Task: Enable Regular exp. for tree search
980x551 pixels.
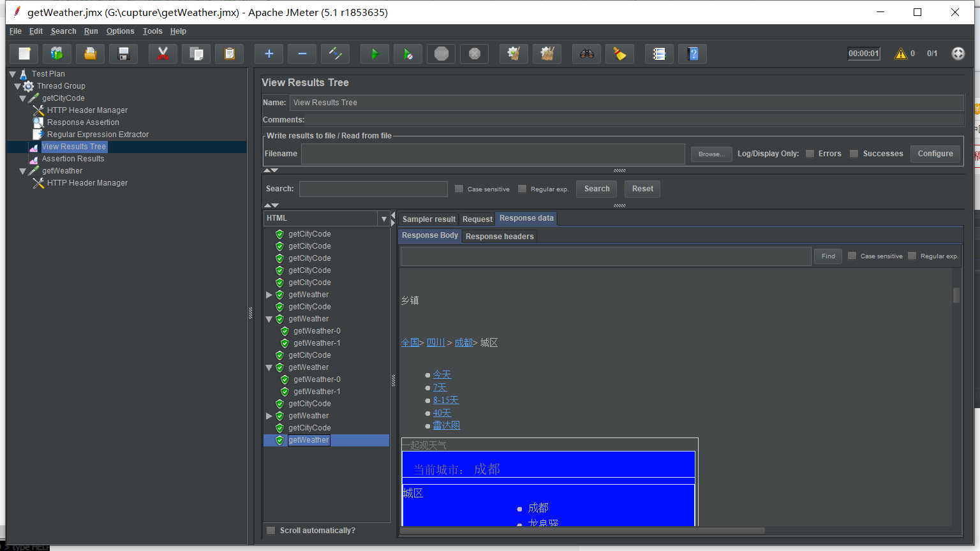Action: click(522, 189)
